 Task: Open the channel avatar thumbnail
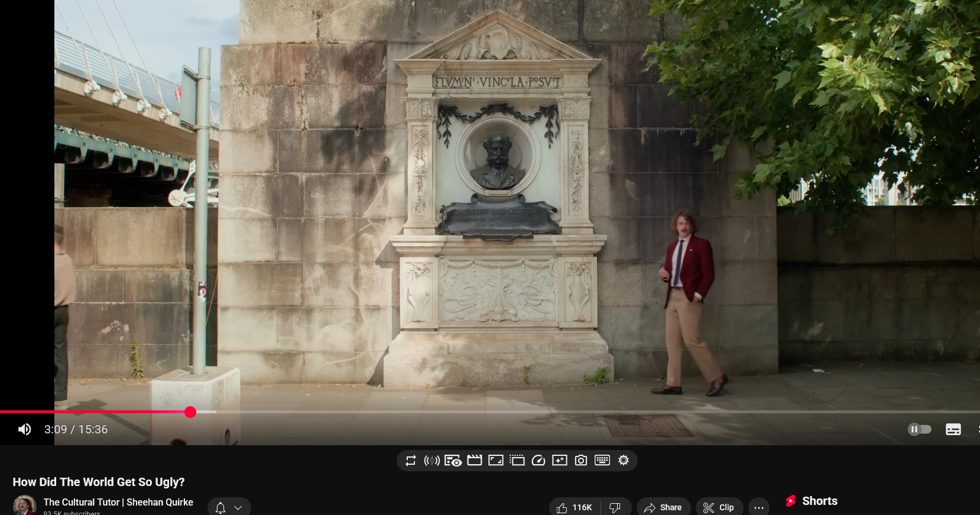pos(25,506)
